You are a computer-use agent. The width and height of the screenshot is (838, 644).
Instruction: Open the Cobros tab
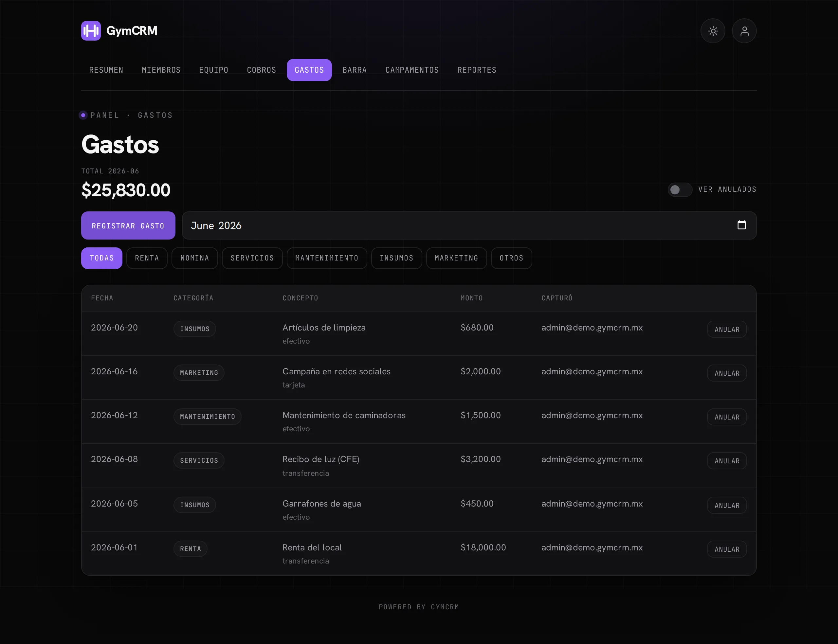[x=262, y=70]
